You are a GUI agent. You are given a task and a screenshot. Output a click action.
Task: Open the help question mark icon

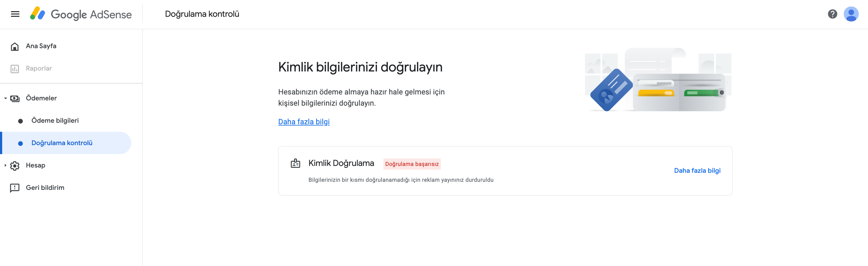pos(832,14)
